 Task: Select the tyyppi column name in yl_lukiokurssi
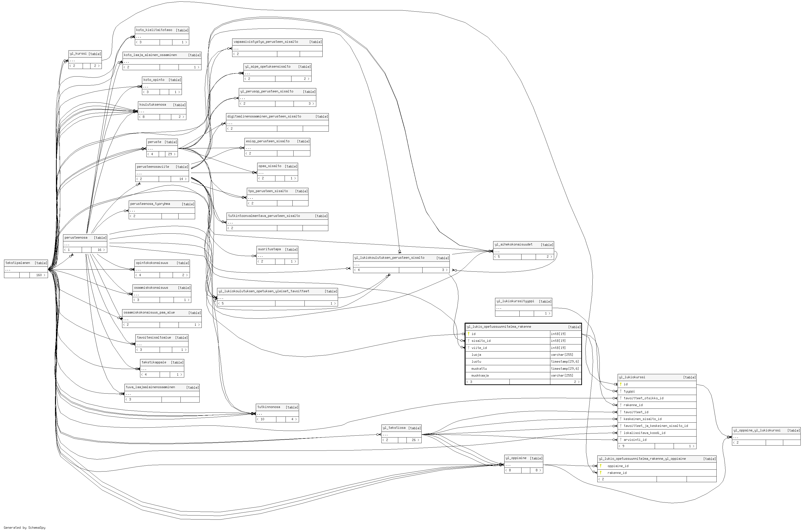tap(629, 391)
